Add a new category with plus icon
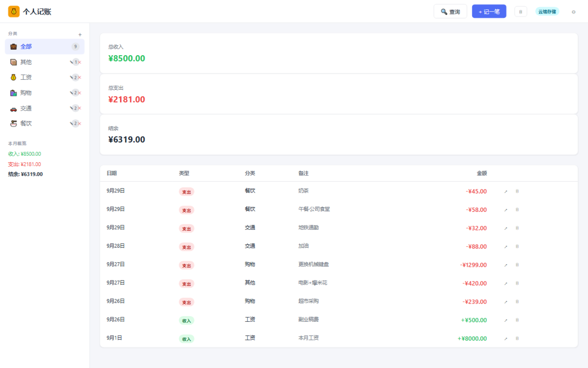Viewport: 588px width, 368px height. (x=80, y=34)
